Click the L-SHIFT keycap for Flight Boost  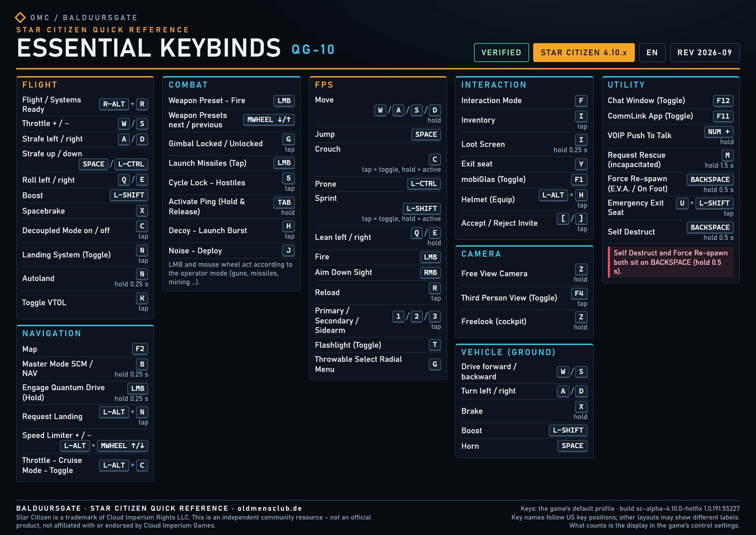[129, 195]
